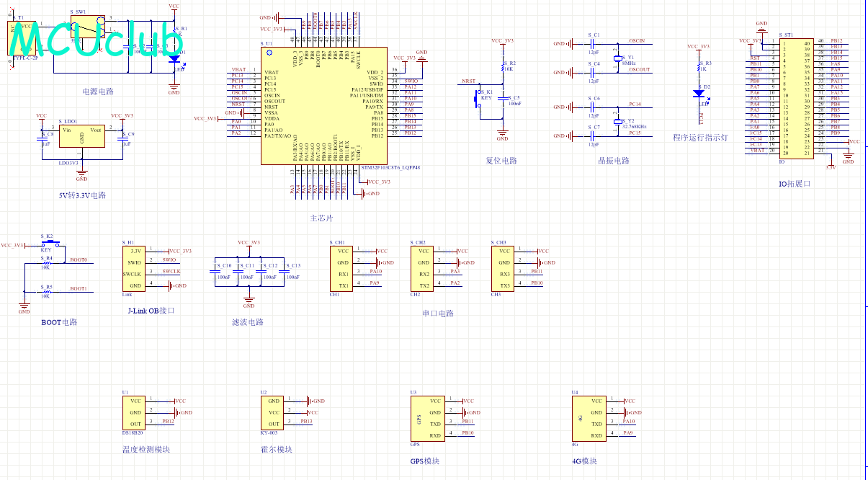Click the 晶振电路 section label
The height and width of the screenshot is (480, 868).
pos(613,160)
